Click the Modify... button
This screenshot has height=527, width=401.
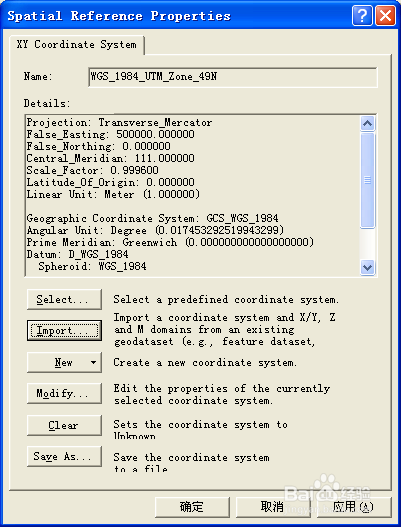[x=64, y=393]
